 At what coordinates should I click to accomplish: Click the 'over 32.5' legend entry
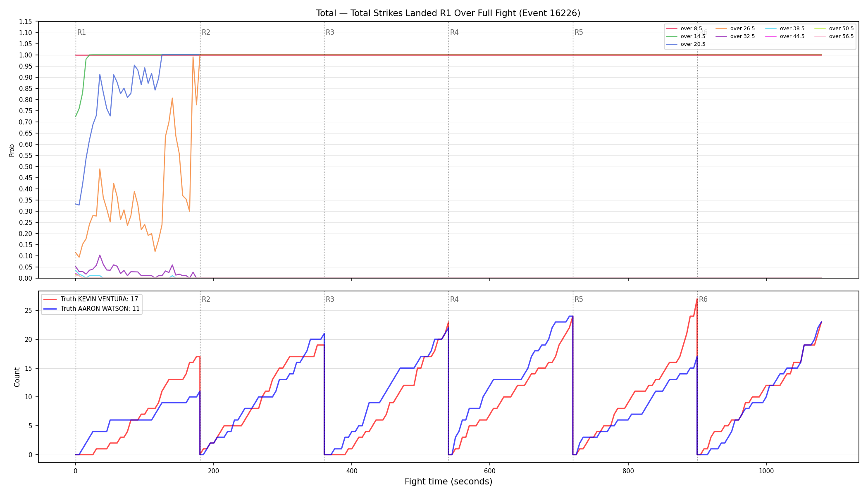(735, 36)
